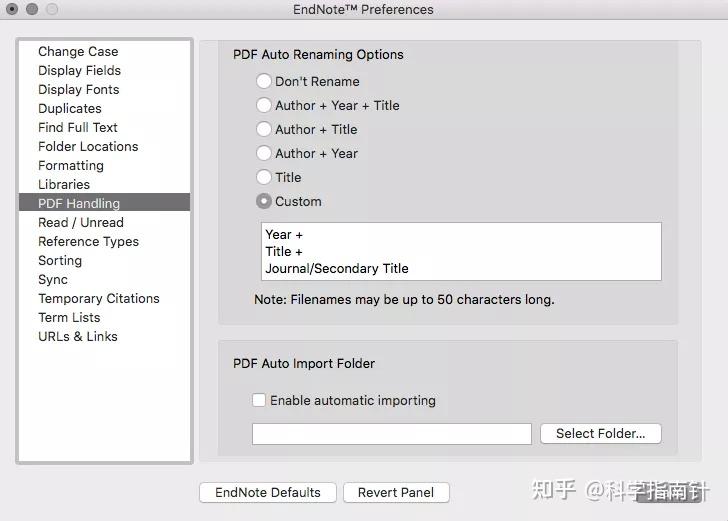
Task: Select the Title-only radio button
Action: [264, 177]
